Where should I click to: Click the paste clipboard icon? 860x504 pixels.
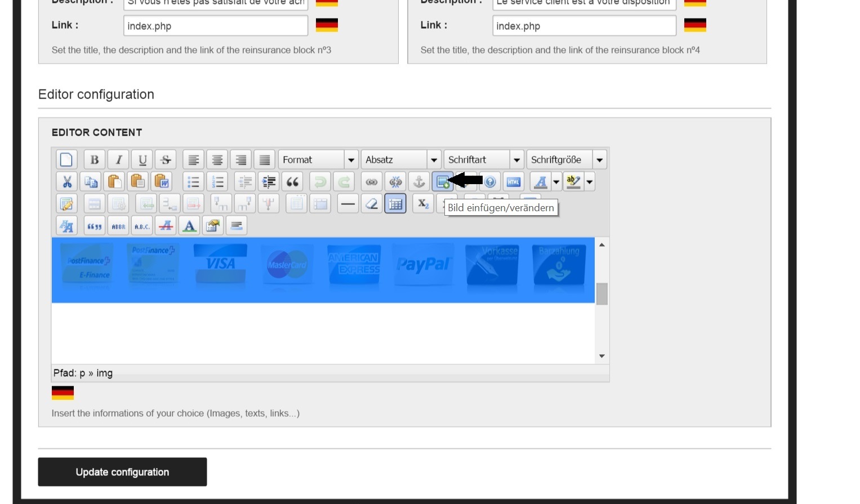114,182
